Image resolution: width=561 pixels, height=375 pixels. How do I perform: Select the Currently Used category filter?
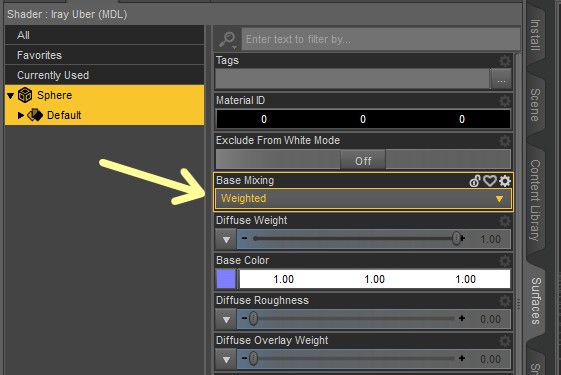[104, 75]
